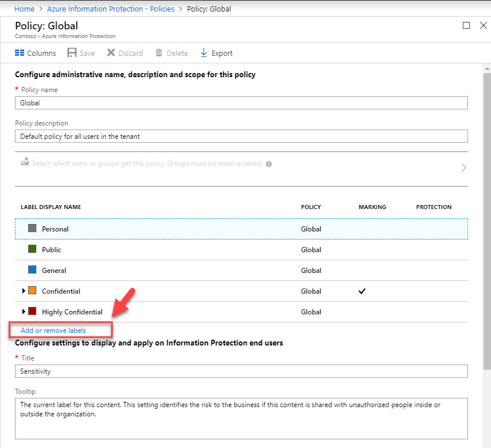
Task: Click the users and groups icon
Action: (25, 162)
